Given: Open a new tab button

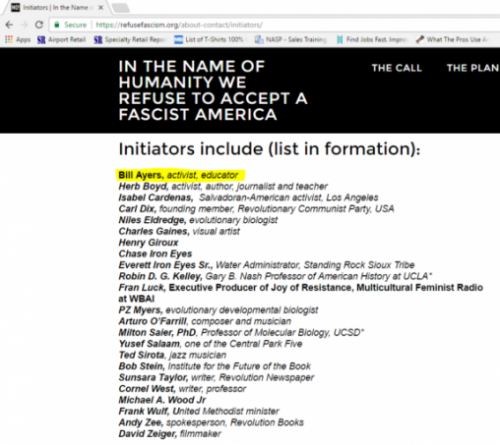Looking at the screenshot, I should coord(120,8).
